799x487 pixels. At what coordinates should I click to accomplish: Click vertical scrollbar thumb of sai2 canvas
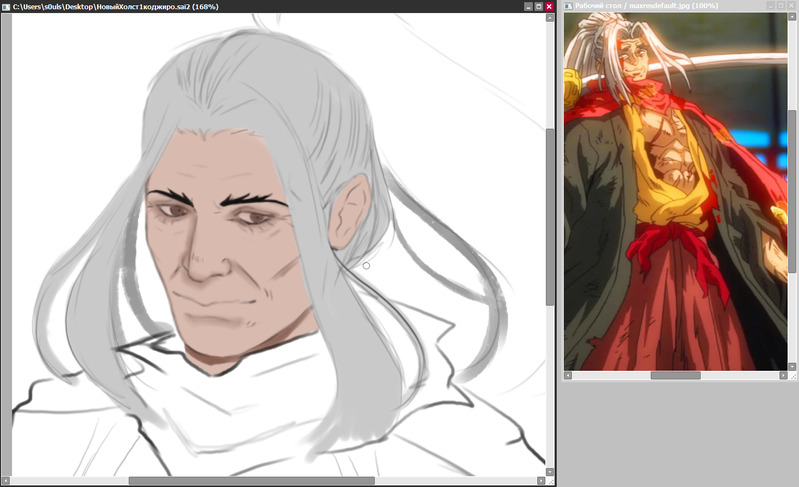[x=550, y=217]
